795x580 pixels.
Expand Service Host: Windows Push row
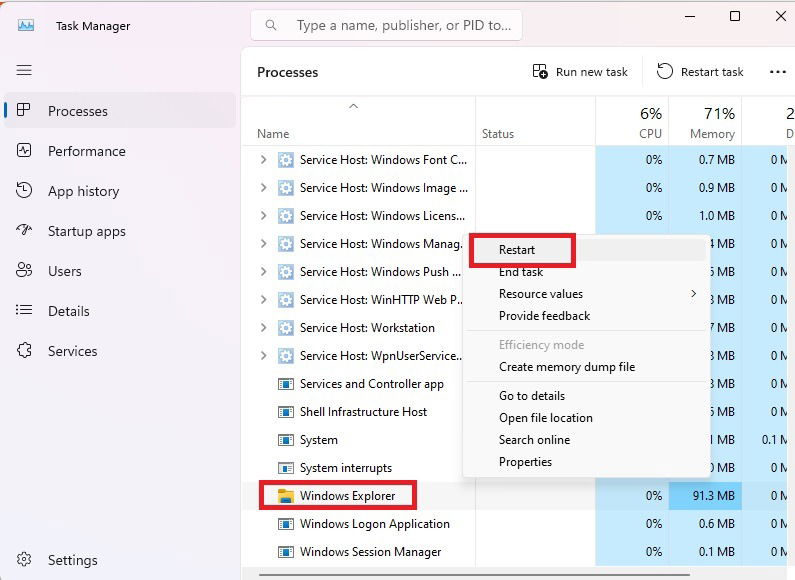[x=263, y=272]
